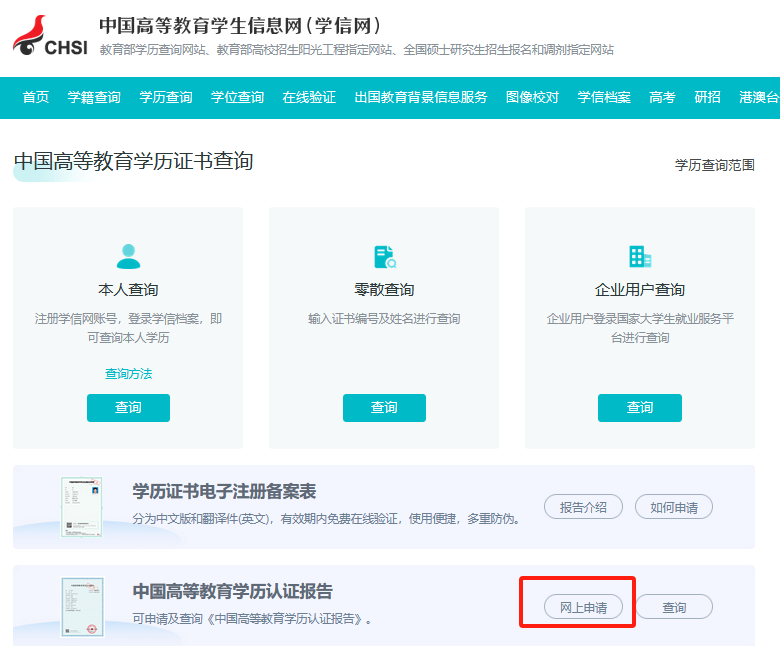Open 学信档案 in the navigation bar
Viewport: 780px width, 646px height.
[x=604, y=97]
